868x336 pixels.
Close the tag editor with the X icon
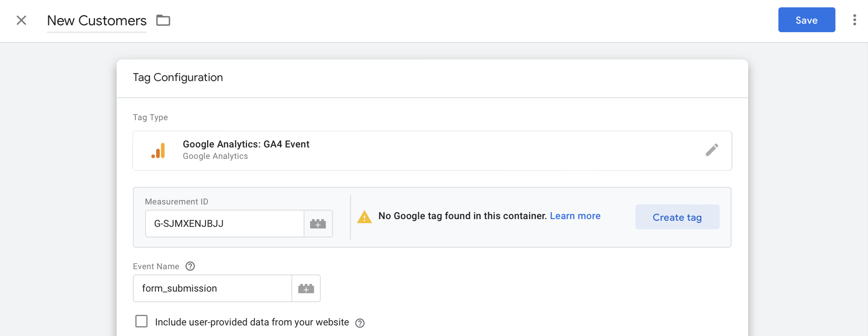(21, 20)
